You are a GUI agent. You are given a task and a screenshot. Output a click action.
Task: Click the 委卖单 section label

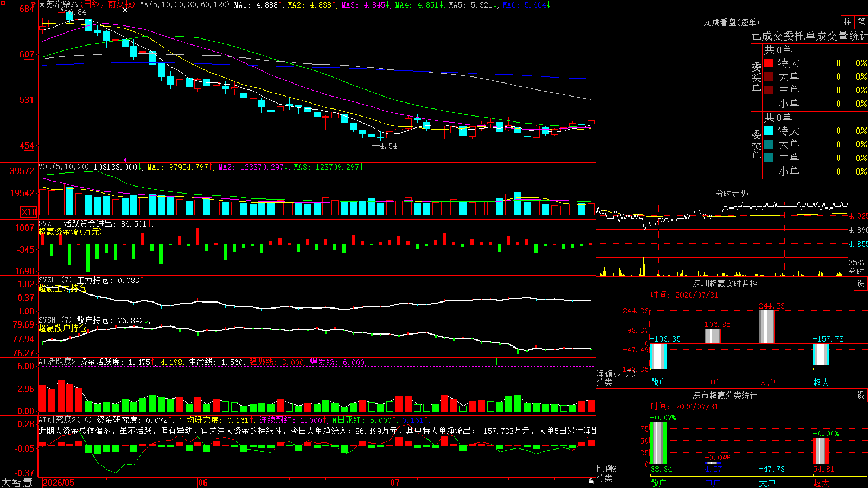[x=756, y=145]
